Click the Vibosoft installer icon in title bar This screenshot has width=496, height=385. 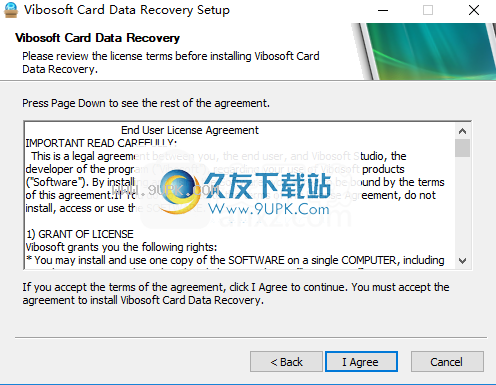pyautogui.click(x=10, y=10)
